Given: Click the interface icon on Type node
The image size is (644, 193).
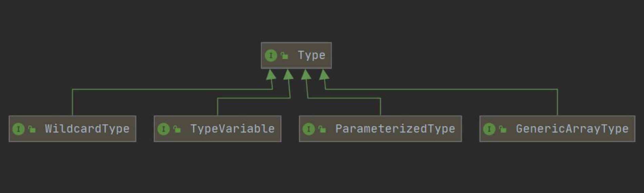Looking at the screenshot, I should (x=271, y=56).
